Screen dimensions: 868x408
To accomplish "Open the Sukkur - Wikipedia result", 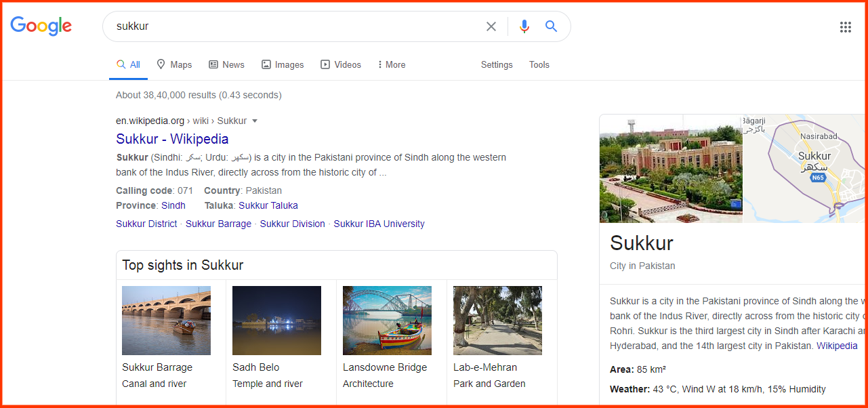I will pos(172,139).
